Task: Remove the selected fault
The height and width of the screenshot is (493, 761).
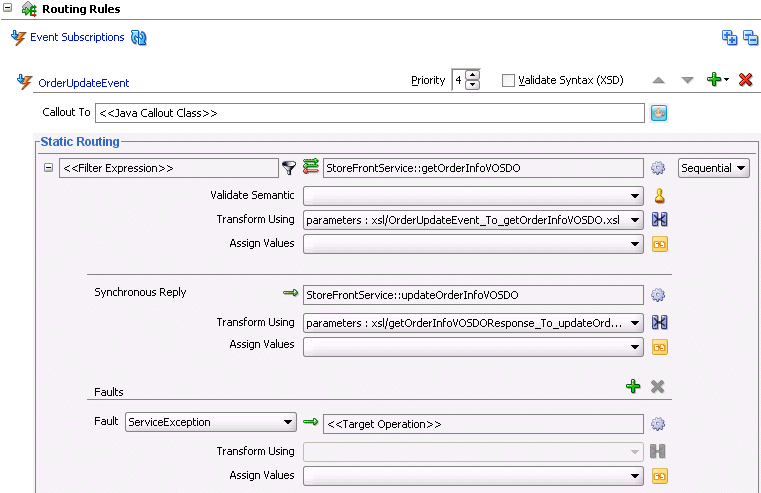Action: [658, 387]
